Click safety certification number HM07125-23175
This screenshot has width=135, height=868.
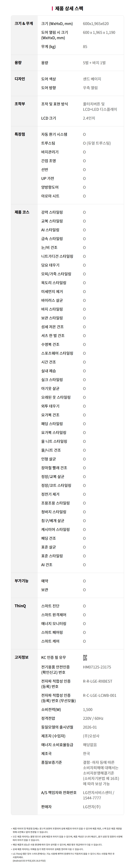tap(97, 667)
